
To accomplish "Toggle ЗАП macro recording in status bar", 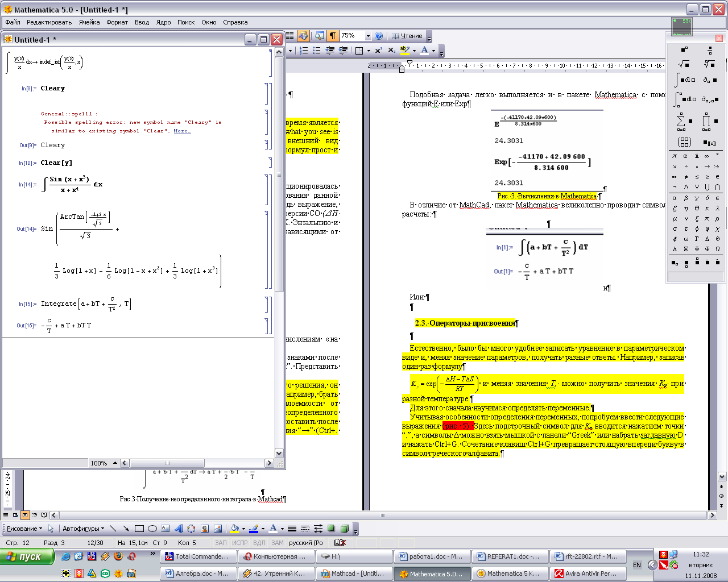I will [221, 543].
